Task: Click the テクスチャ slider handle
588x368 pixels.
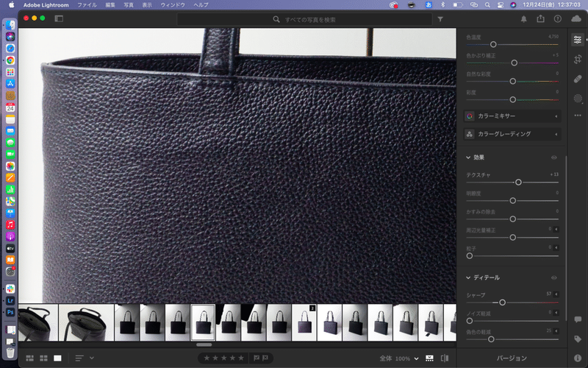Action: [518, 182]
